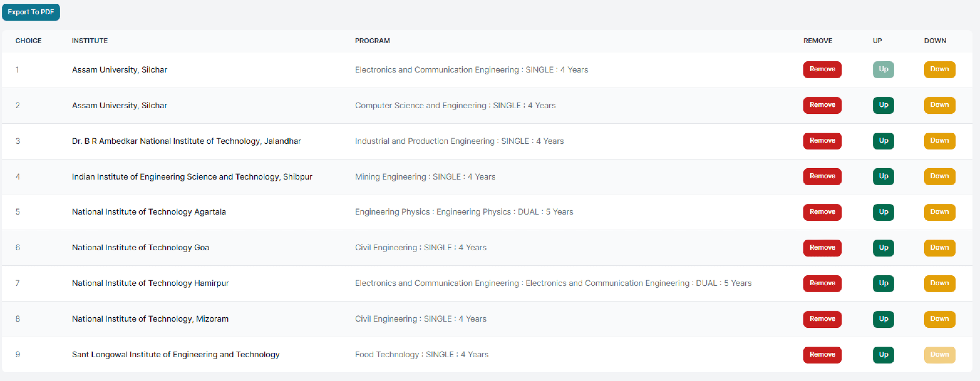Move choice 3 NIT Jalandhar down
This screenshot has height=381, width=980.
click(939, 141)
